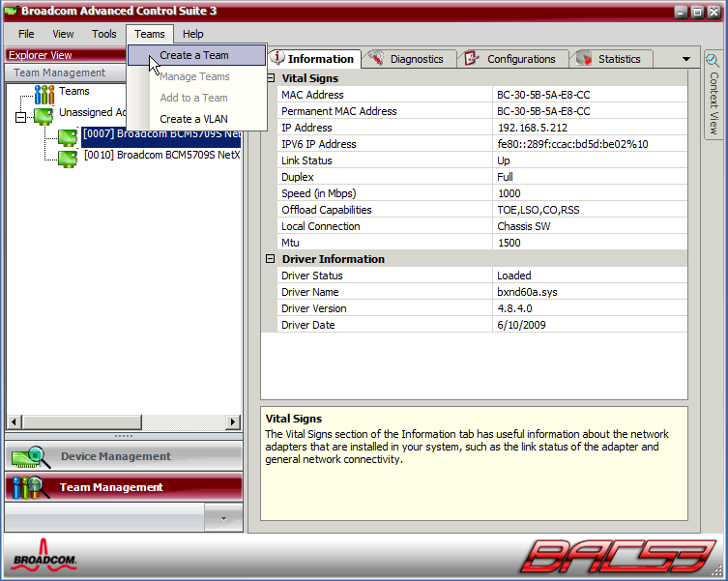Click the Teams group icon in tree
Screen dimensions: 728x581
coord(44,95)
